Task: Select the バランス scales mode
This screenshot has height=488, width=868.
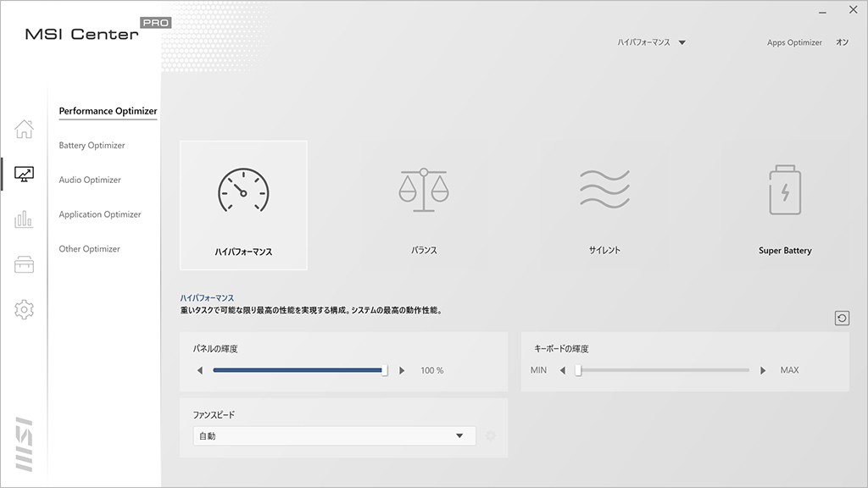Action: (x=424, y=205)
